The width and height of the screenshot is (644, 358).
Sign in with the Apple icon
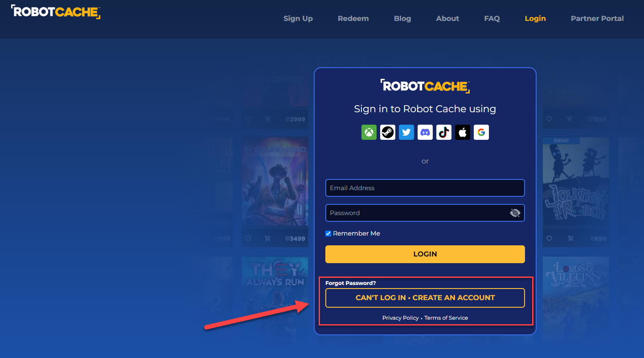(x=463, y=132)
